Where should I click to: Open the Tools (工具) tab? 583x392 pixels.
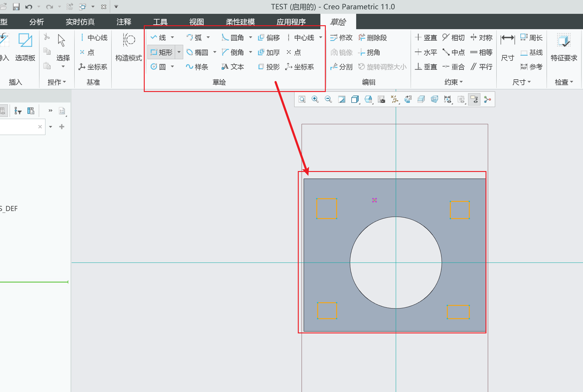tap(160, 22)
